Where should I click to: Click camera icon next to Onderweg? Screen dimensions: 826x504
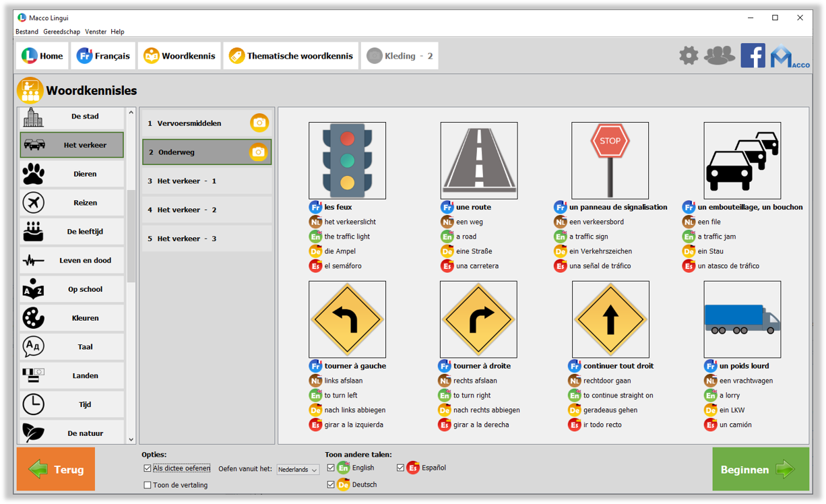[258, 152]
